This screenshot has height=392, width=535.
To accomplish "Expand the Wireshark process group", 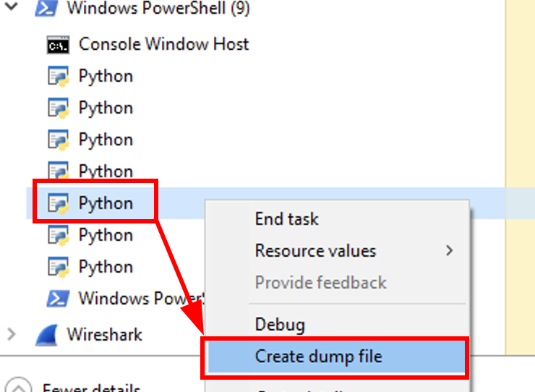I will tap(11, 334).
